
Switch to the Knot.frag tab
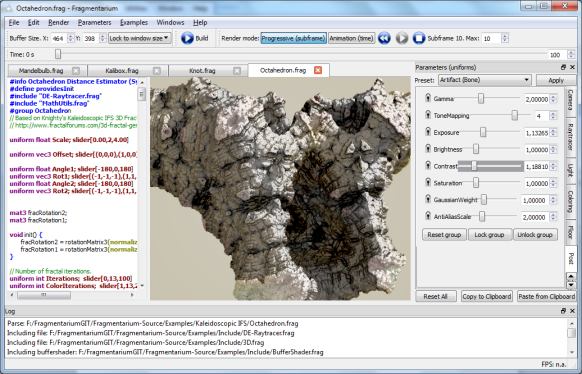202,70
